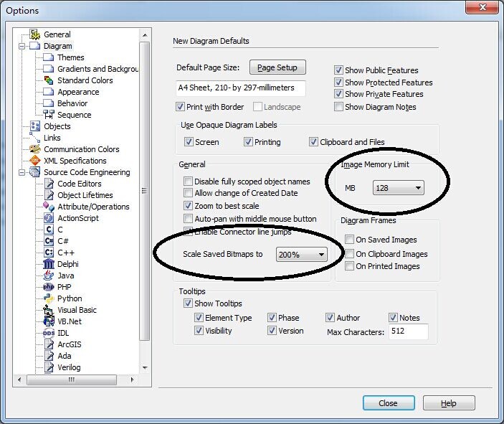
Task: Click the Sequence diagram icon
Action: (49, 115)
